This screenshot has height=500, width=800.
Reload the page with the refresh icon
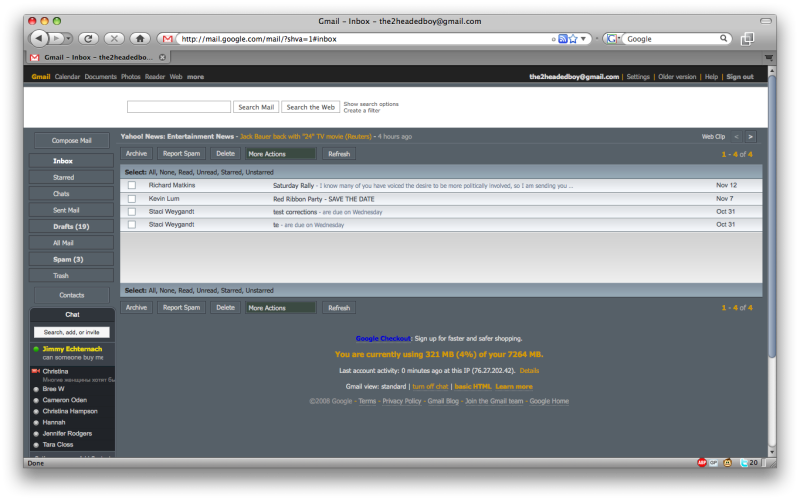[88, 38]
